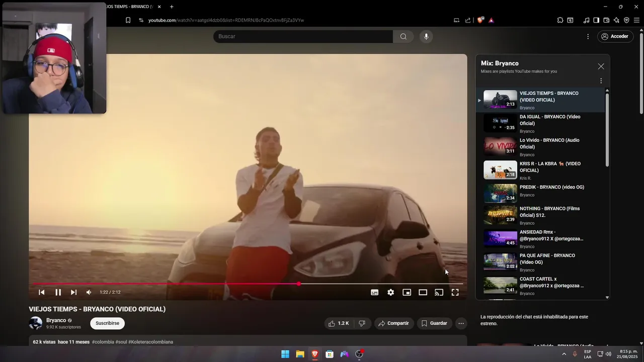This screenshot has height=362, width=644.
Task: Focus the Buscar search field
Action: [x=303, y=36]
